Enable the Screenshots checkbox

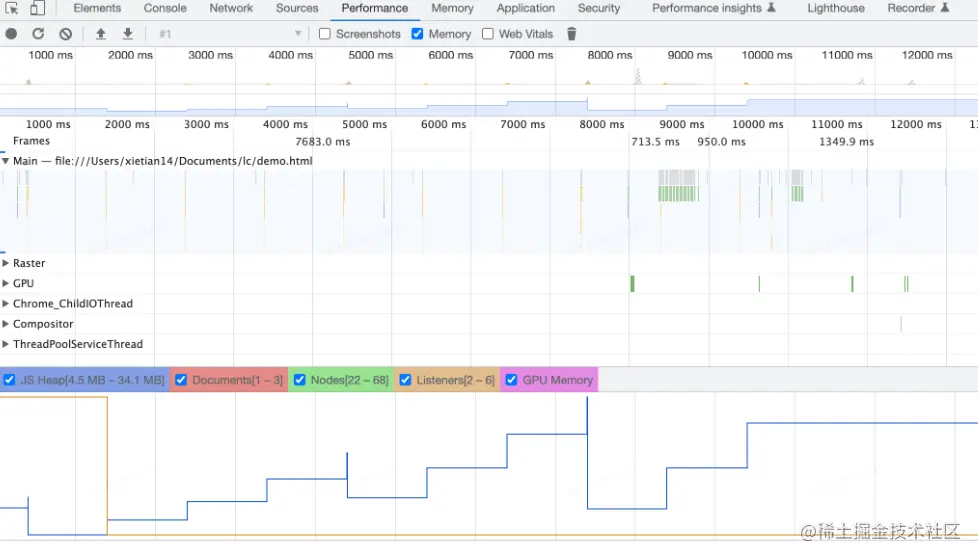(x=324, y=34)
